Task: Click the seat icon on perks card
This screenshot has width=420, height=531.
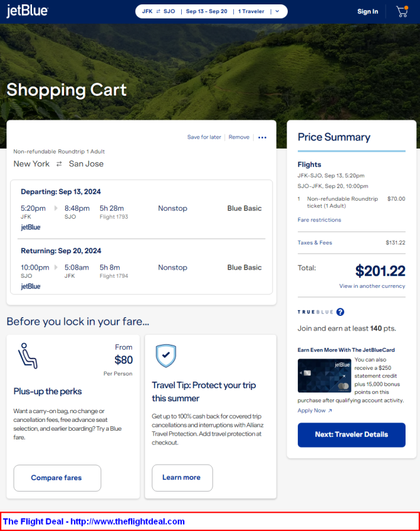Action: pyautogui.click(x=28, y=355)
